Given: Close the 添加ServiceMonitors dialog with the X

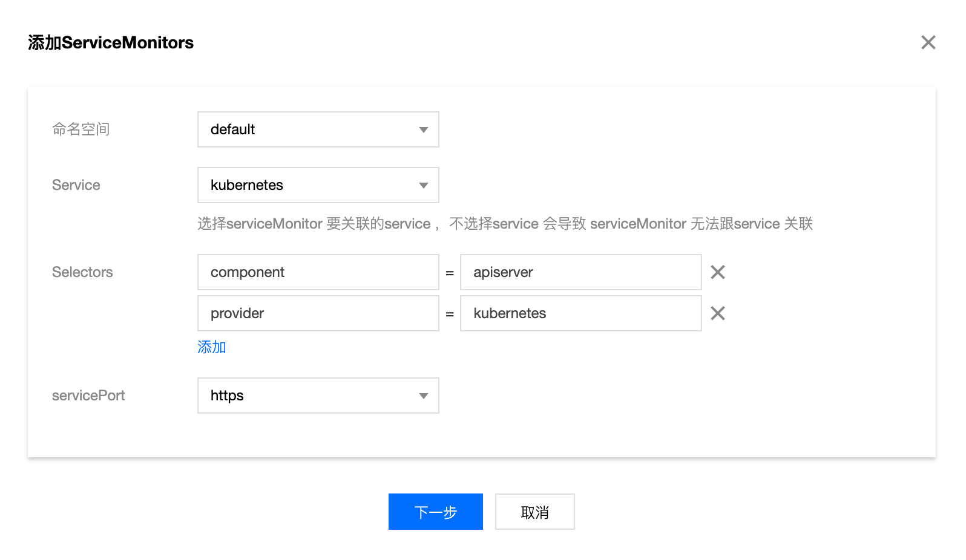Looking at the screenshot, I should point(928,42).
